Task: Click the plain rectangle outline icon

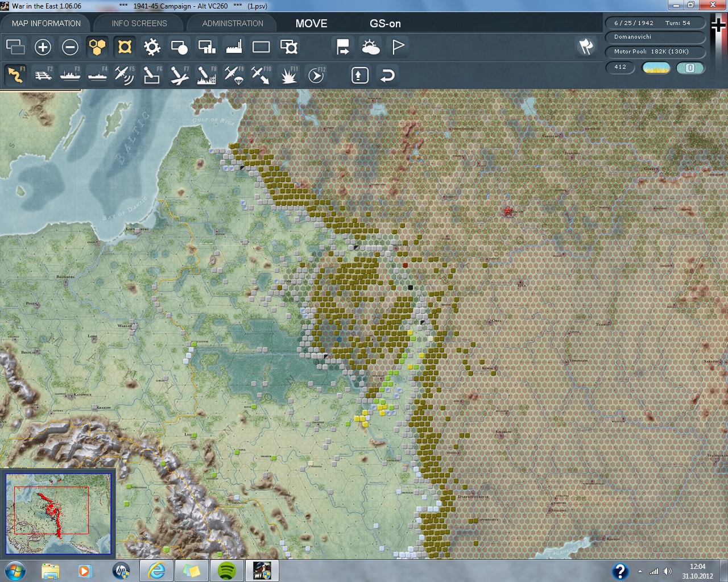Action: [261, 47]
